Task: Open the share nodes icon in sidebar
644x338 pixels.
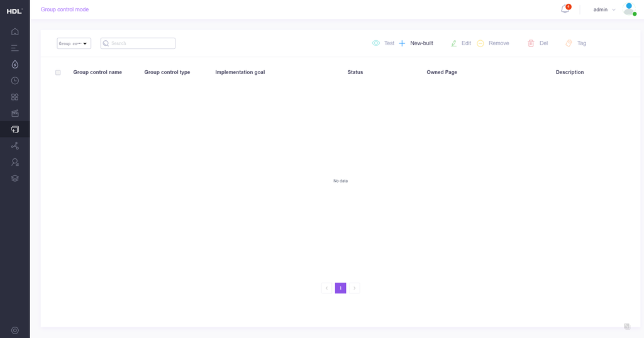Action: click(x=14, y=146)
